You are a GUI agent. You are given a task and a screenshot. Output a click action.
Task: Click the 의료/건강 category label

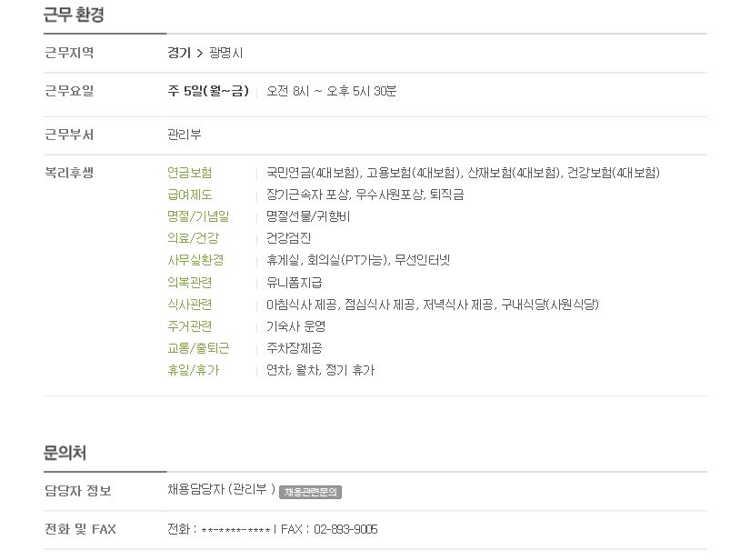tap(193, 238)
